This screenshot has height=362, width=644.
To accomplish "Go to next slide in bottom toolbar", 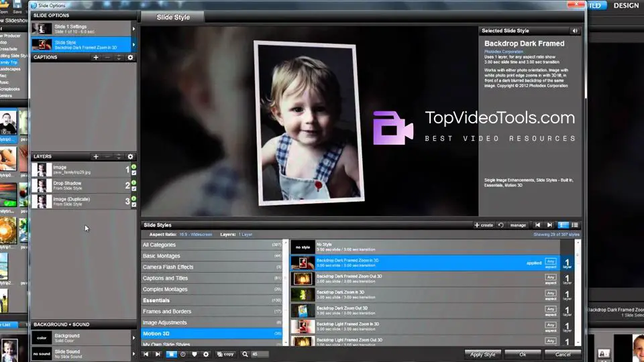I will tap(158, 354).
